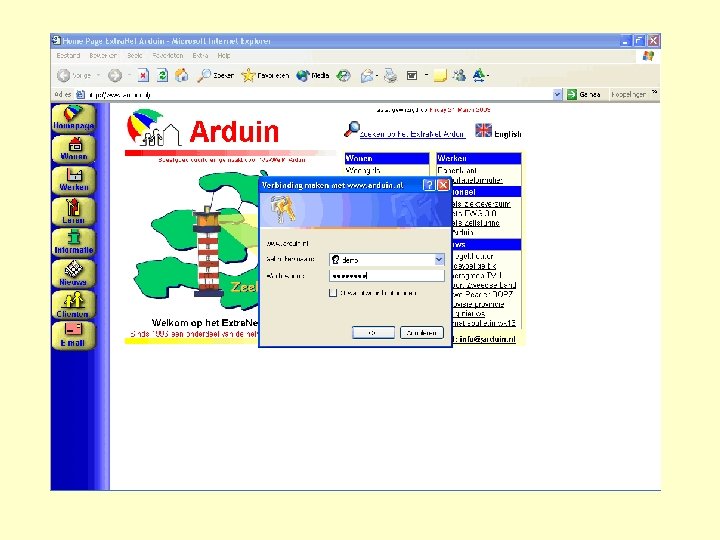Stop page loading with the red X icon
720x540 pixels.
click(143, 75)
